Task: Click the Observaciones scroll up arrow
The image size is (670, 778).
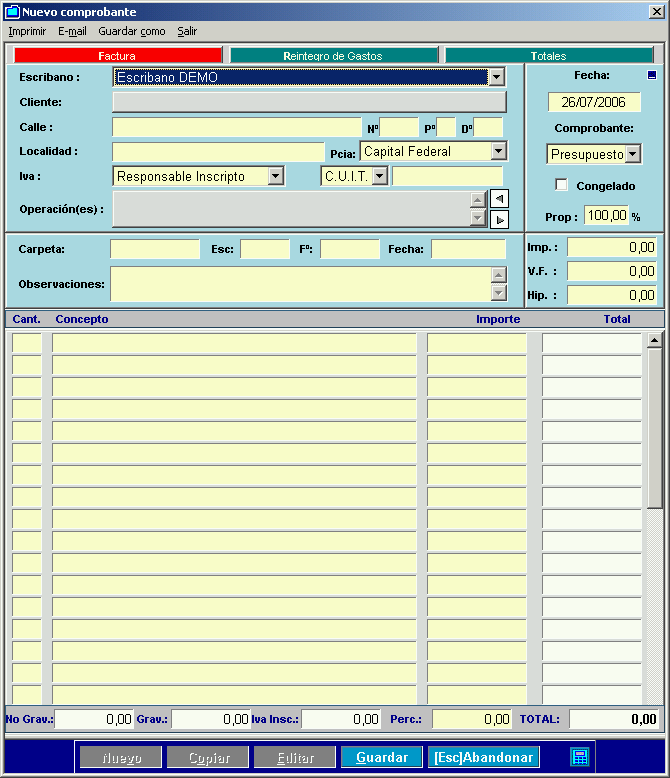Action: tap(499, 275)
